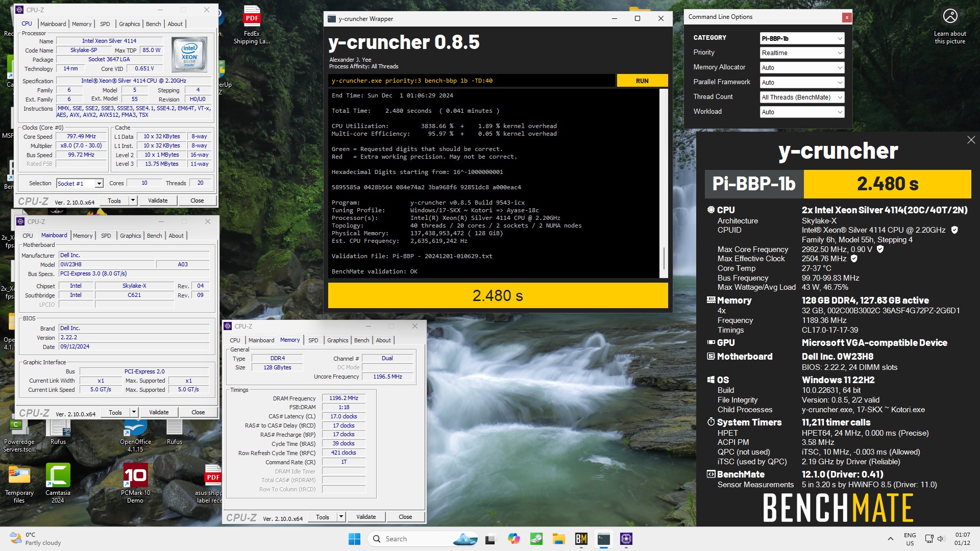Expand Tools arrow in CPU-Z Mainboard window
This screenshot has height=551, width=980.
134,412
